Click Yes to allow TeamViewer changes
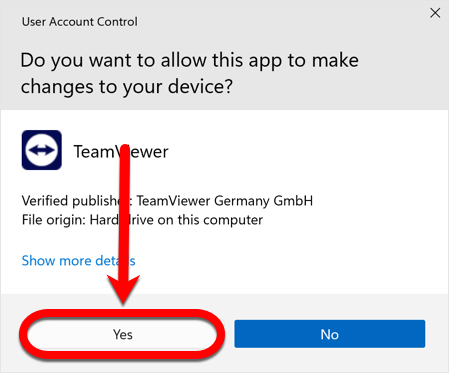Viewport: 449px width, 373px height. pyautogui.click(x=122, y=334)
